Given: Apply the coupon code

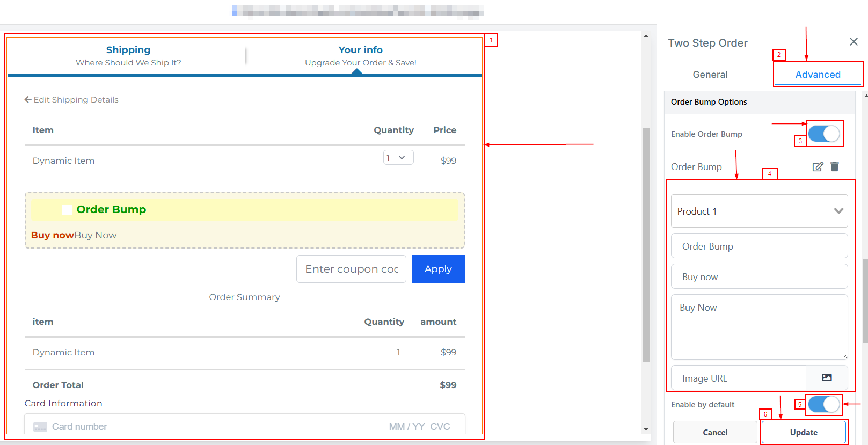Looking at the screenshot, I should (438, 269).
